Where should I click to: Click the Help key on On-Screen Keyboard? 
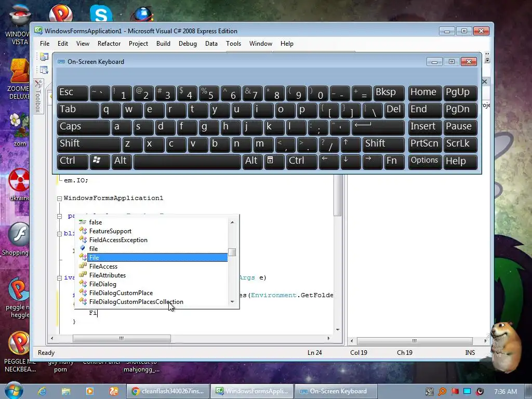click(460, 162)
